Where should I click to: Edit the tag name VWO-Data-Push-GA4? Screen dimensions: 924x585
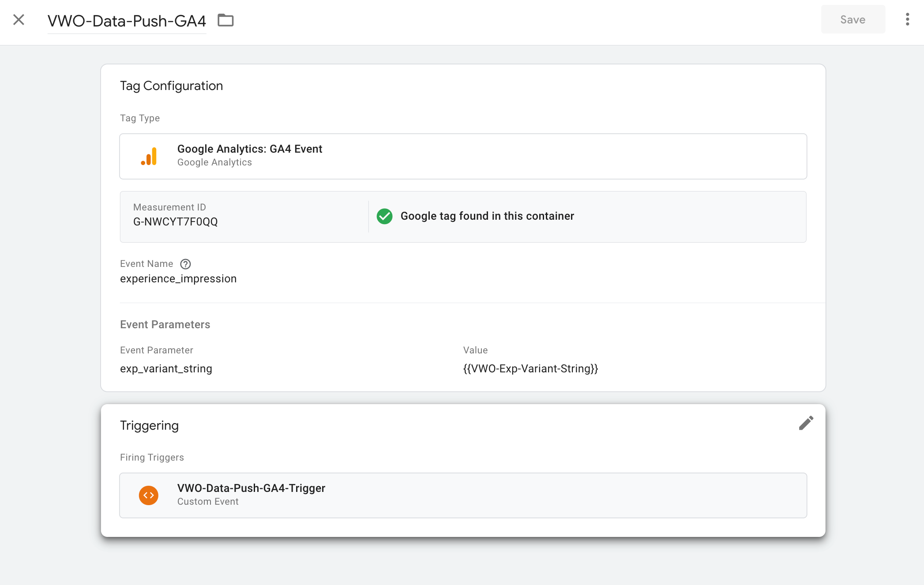pos(127,21)
